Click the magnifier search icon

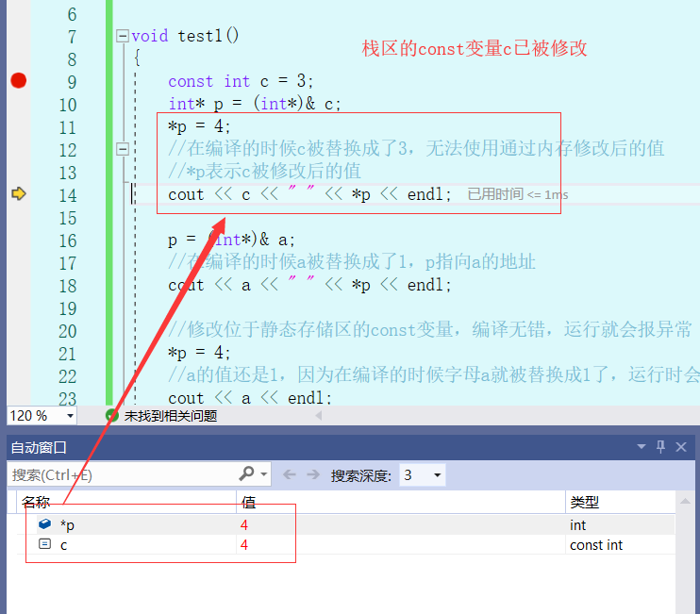coord(247,473)
